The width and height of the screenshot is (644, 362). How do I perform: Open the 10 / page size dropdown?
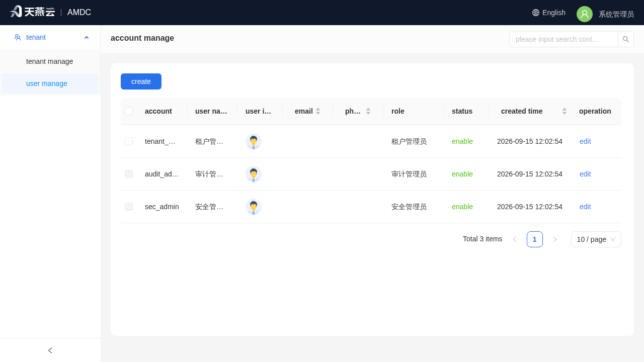pos(596,239)
